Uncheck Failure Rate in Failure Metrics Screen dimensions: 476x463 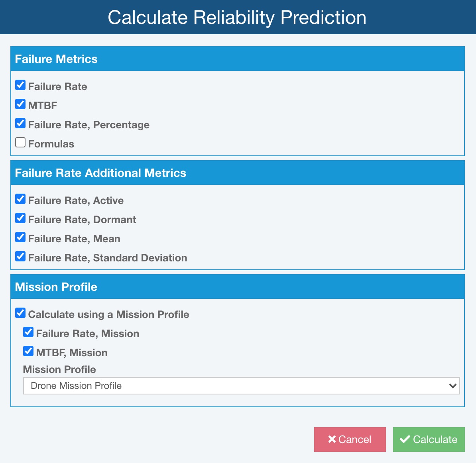20,84
